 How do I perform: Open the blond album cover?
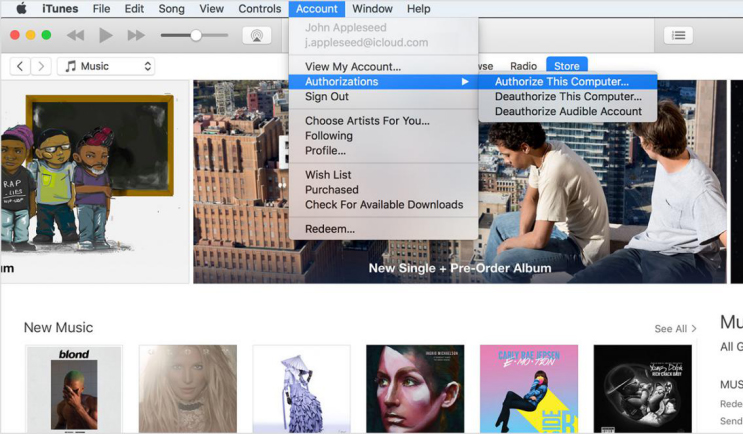click(x=74, y=389)
